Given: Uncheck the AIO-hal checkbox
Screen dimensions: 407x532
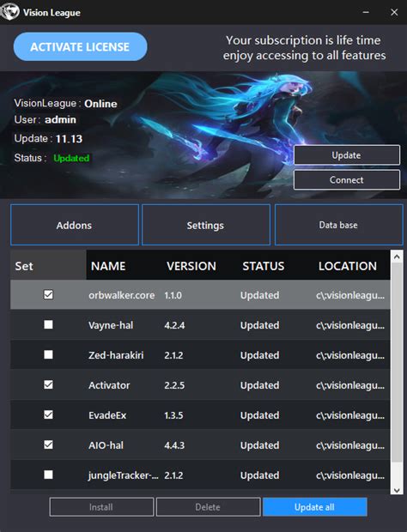Looking at the screenshot, I should (48, 444).
